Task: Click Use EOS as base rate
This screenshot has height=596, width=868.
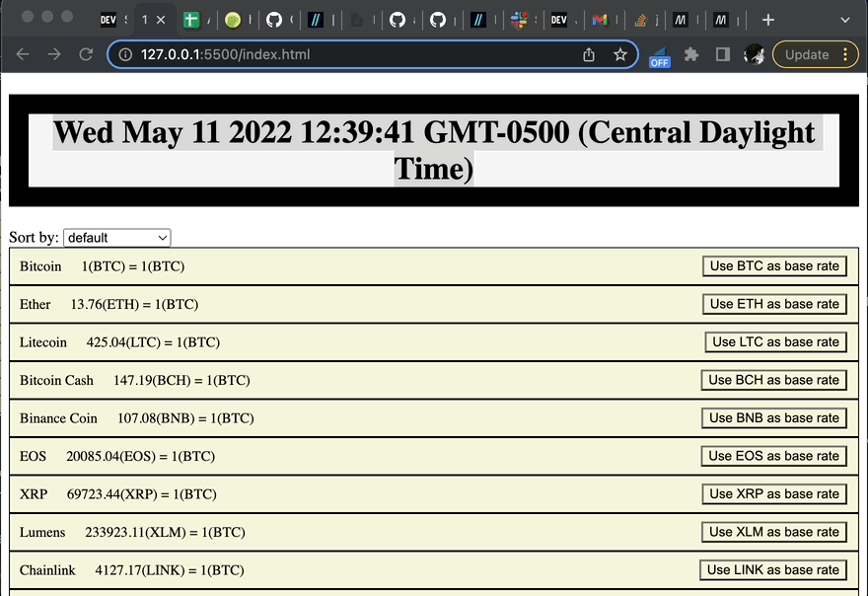Action: coord(774,456)
